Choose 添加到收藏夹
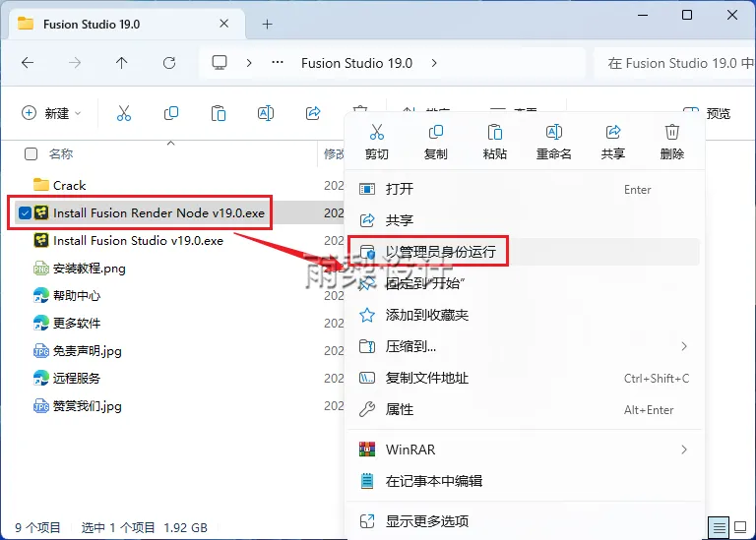Screen dimensions: 756x540 tap(524, 315)
